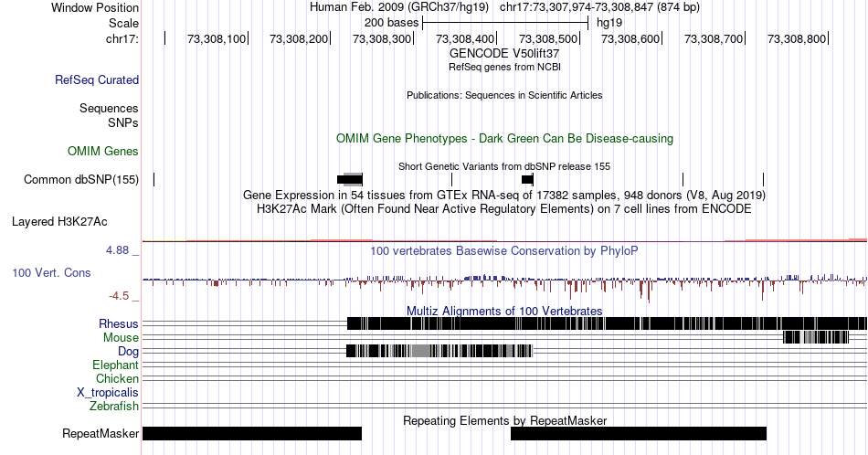Click the 'RefSeq genes from NCBI' title
This screenshot has height=455, width=868.
[x=504, y=67]
